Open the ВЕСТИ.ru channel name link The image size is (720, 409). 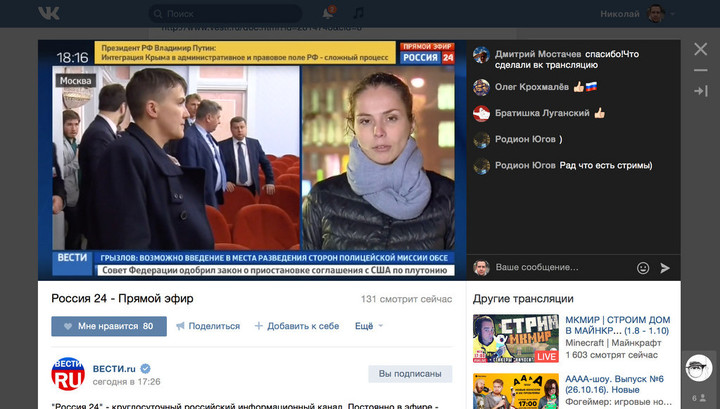pyautogui.click(x=114, y=369)
